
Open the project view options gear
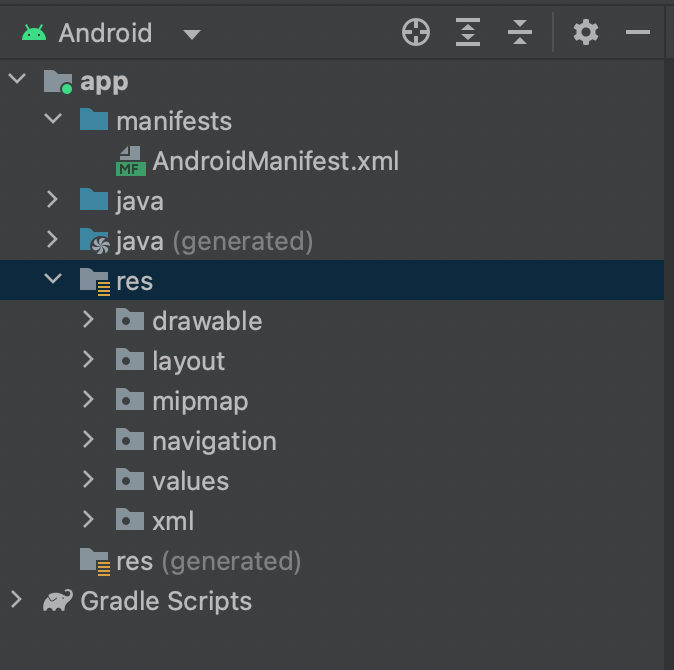tap(586, 33)
